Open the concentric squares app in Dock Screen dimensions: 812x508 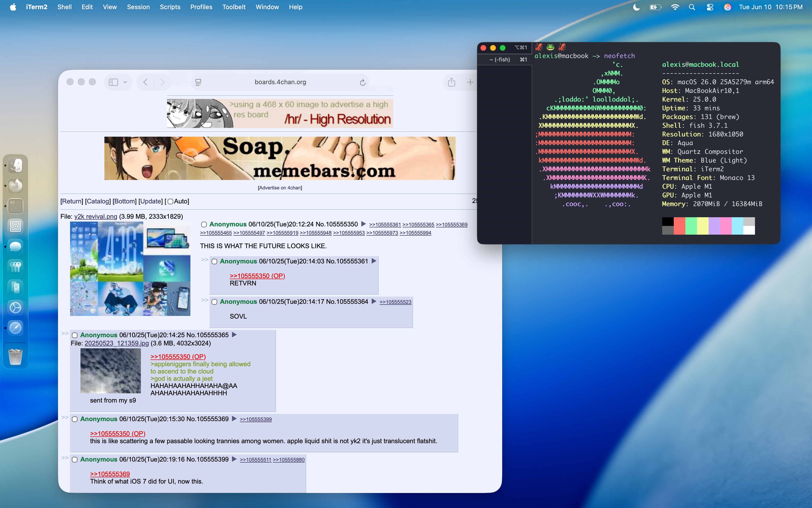[15, 226]
